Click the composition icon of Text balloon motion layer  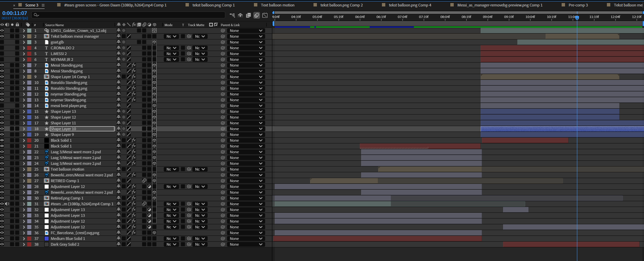tap(47, 169)
